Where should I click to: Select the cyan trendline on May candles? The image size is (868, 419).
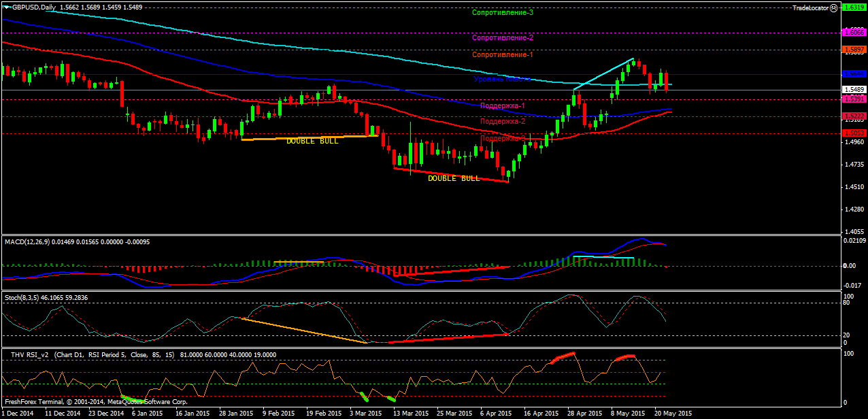[604, 73]
